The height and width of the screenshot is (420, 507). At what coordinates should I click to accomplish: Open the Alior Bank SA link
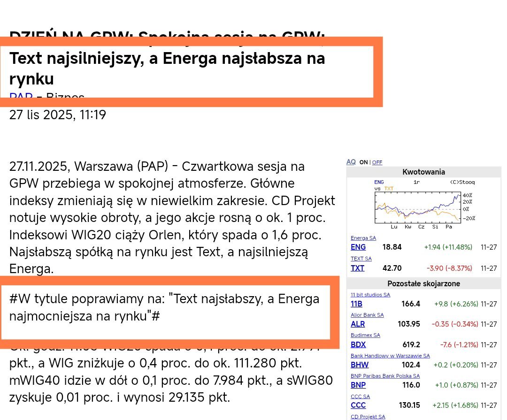pyautogui.click(x=367, y=315)
